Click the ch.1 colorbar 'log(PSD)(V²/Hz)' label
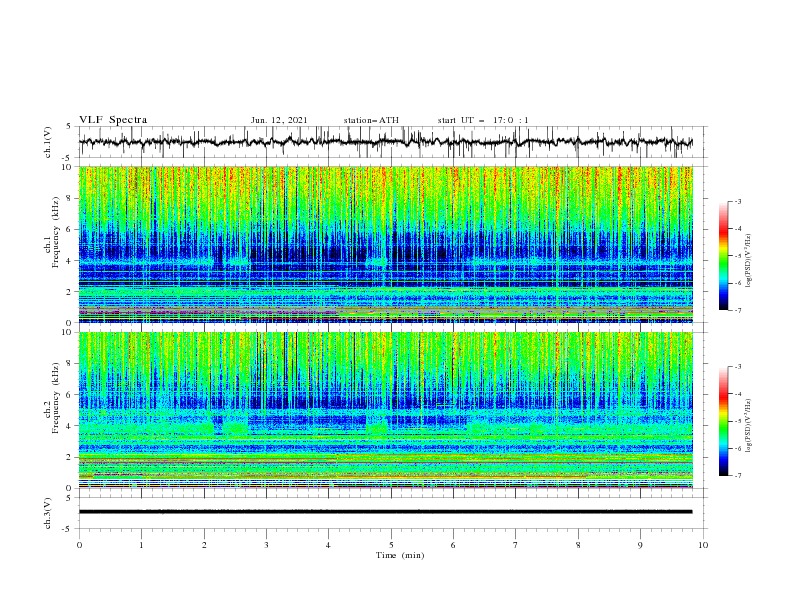Screen dimensions: 792x612 click(749, 261)
